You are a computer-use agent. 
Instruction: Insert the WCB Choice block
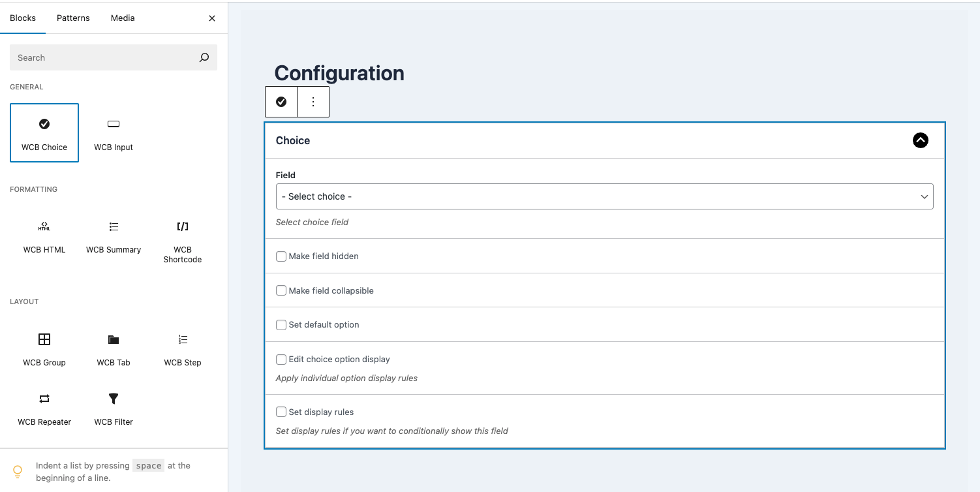point(44,132)
